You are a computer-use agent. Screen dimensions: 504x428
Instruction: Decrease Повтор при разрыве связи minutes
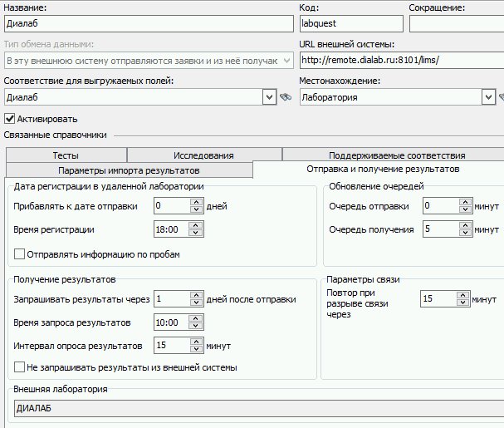pyautogui.click(x=462, y=303)
